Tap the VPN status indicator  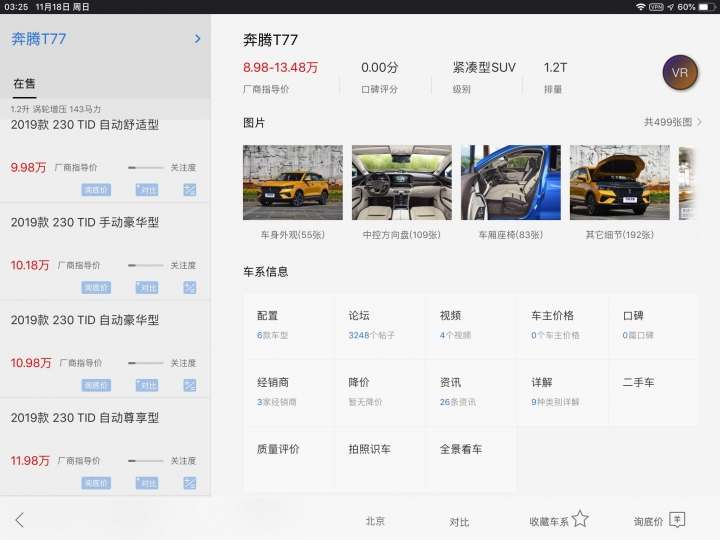656,7
